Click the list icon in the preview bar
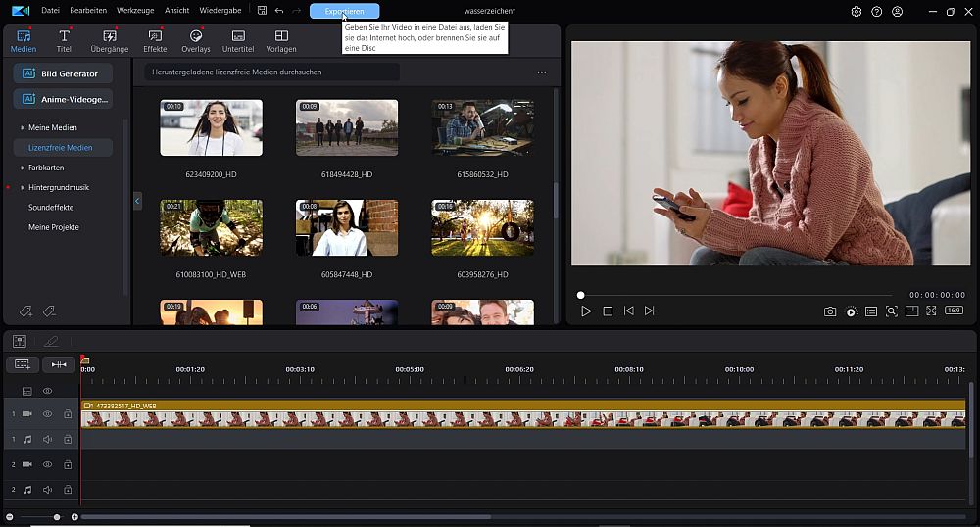980x527 pixels. click(x=871, y=311)
